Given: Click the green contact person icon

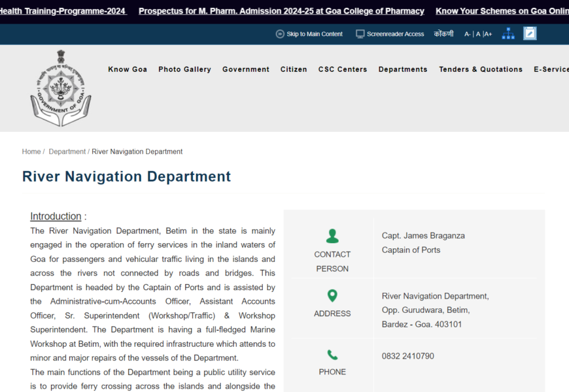Looking at the screenshot, I should 332,236.
